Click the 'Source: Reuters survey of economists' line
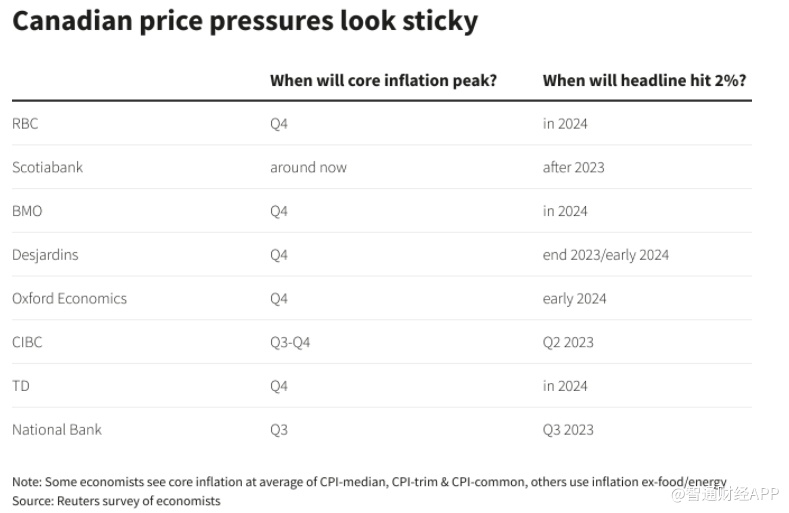 pos(116,500)
